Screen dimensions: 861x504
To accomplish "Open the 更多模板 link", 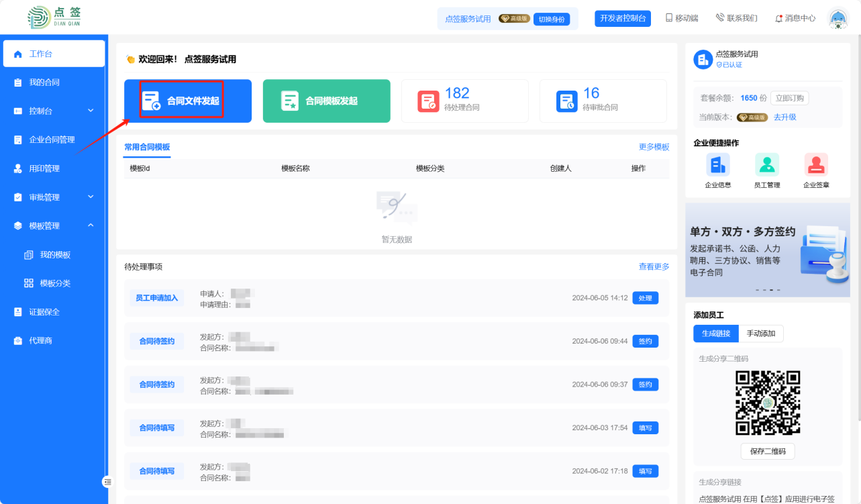I will coord(654,147).
